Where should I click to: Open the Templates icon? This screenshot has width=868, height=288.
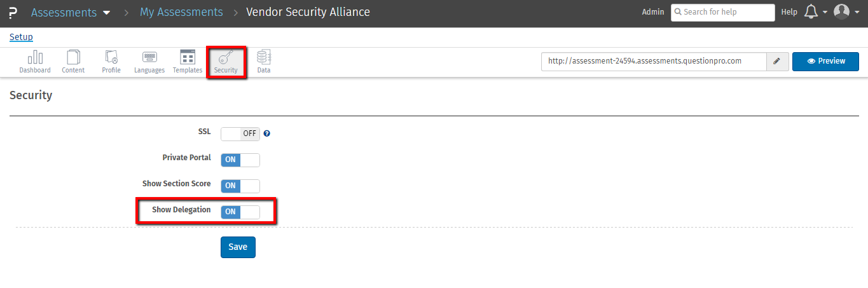pos(188,58)
